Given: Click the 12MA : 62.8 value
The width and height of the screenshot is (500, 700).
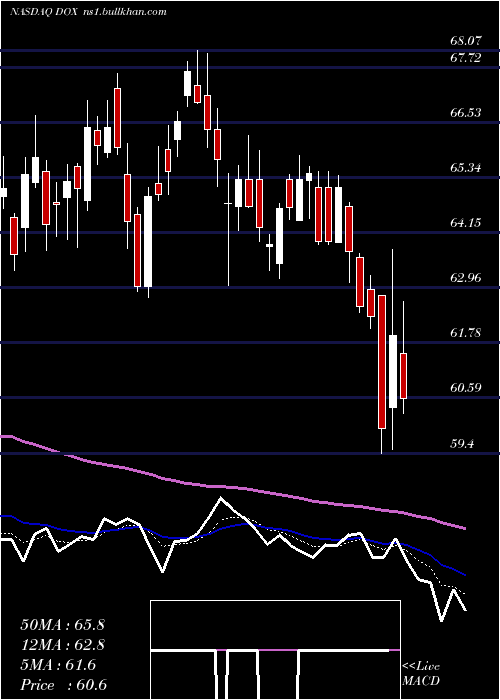Looking at the screenshot, I should [x=62, y=645].
